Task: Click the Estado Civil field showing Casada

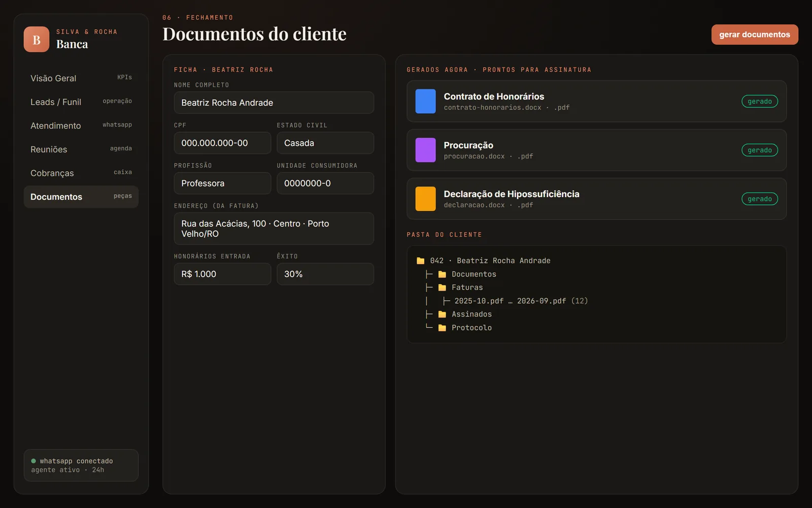Action: pyautogui.click(x=325, y=143)
